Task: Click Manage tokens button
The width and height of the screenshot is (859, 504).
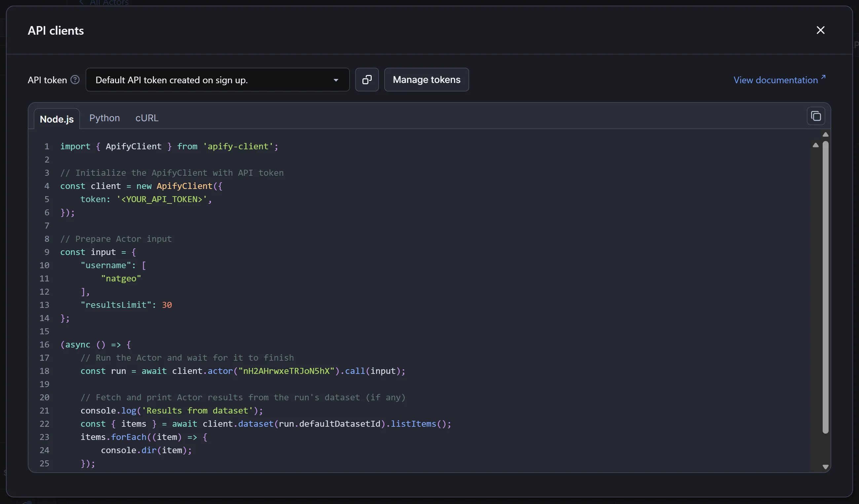Action: click(x=427, y=80)
